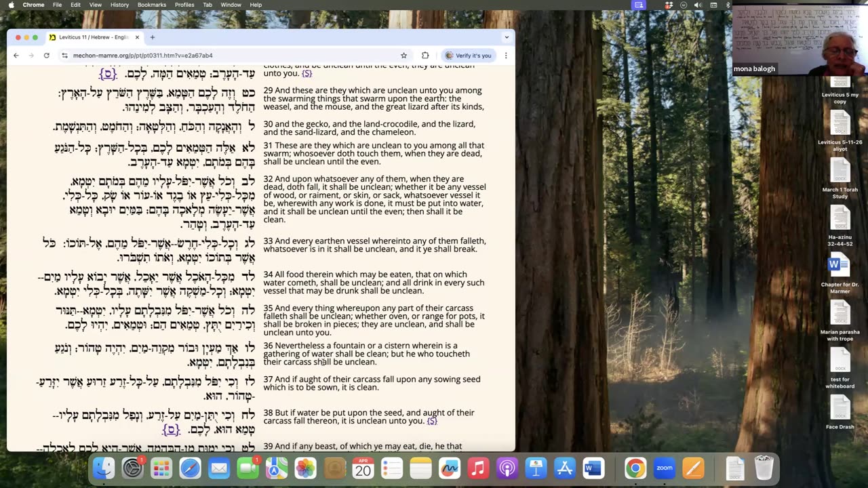Open Music from the Dock

[478, 468]
